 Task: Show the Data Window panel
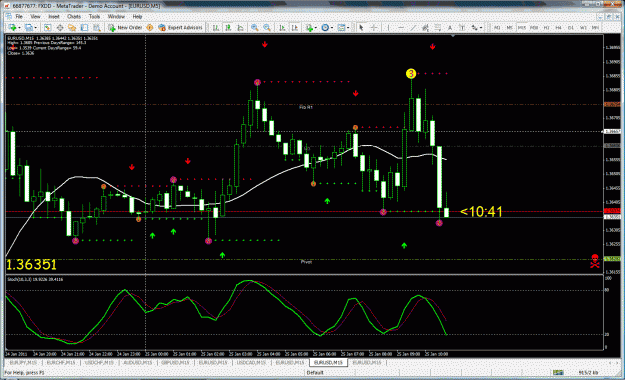60,28
